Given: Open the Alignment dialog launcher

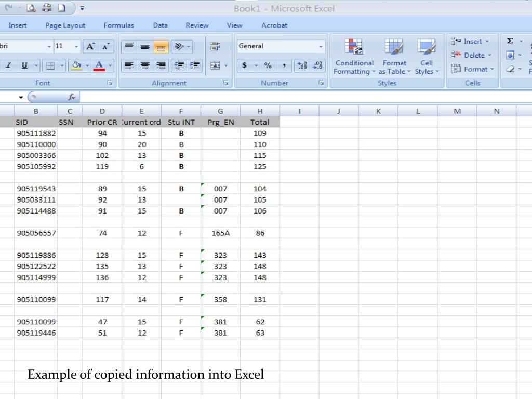Looking at the screenshot, I should pyautogui.click(x=225, y=83).
